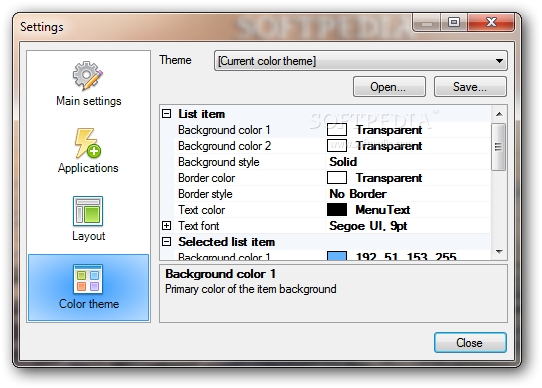Image resolution: width=542 pixels, height=388 pixels.
Task: Click the Applications label
Action: 88,168
